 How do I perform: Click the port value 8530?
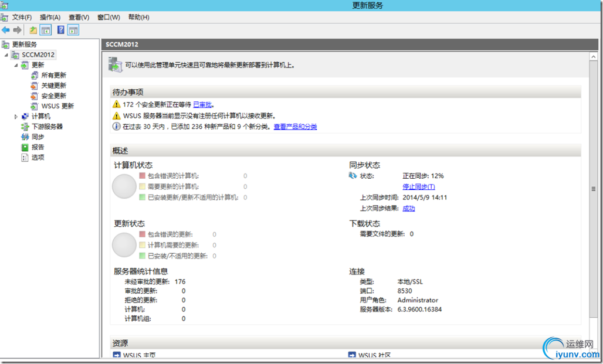405,291
